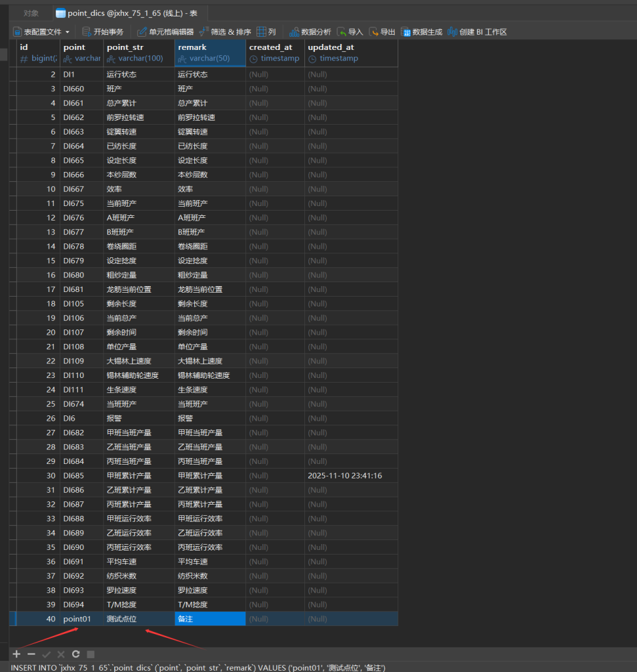This screenshot has height=672, width=637.
Task: Apply changes with the checkmark icon
Action: coord(46,654)
